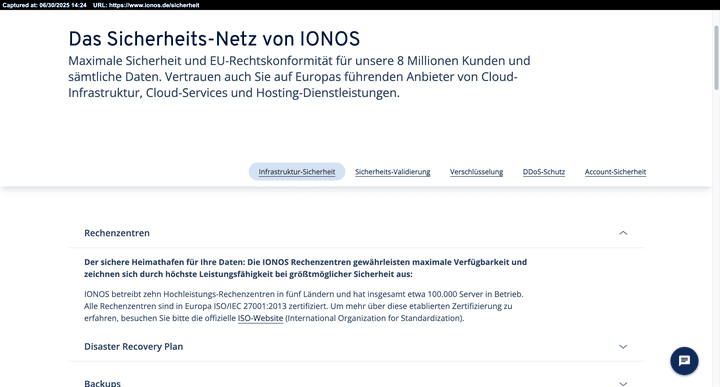Follow the ISO-Website link
The width and height of the screenshot is (720, 387).
pos(260,318)
